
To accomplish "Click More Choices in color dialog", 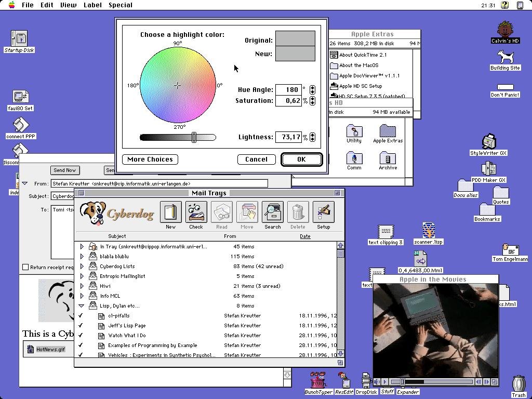I will pyautogui.click(x=150, y=159).
